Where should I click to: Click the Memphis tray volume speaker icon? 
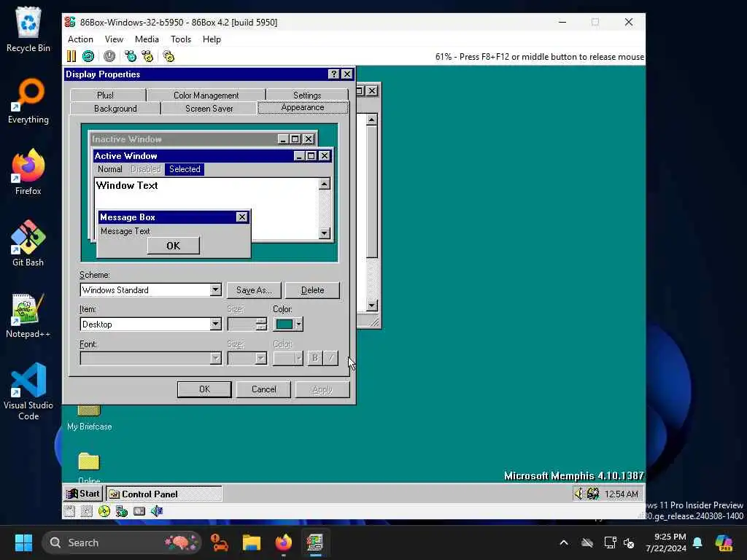point(578,494)
